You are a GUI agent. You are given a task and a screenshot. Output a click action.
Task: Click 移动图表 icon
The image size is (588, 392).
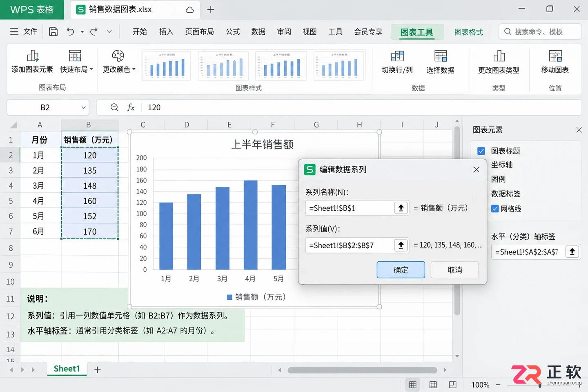[x=555, y=56]
